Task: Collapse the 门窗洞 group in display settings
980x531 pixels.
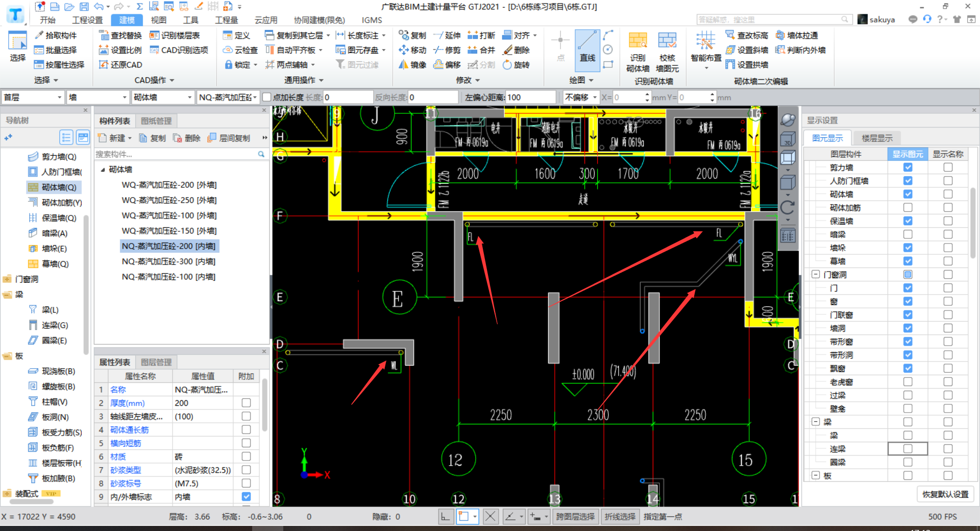Action: coord(816,275)
